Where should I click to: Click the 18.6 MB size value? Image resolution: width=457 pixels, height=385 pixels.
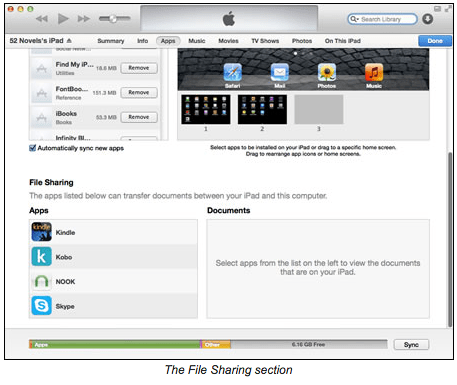click(x=106, y=68)
